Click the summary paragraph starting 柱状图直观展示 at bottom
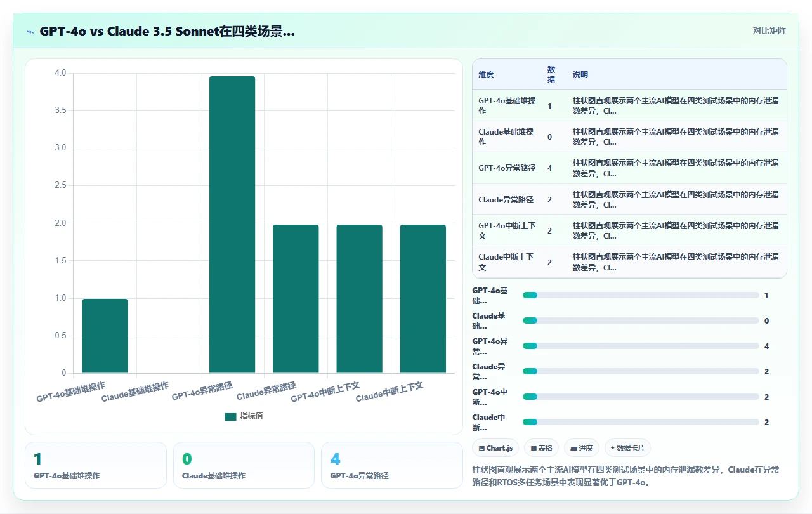The image size is (812, 514). coord(626,476)
